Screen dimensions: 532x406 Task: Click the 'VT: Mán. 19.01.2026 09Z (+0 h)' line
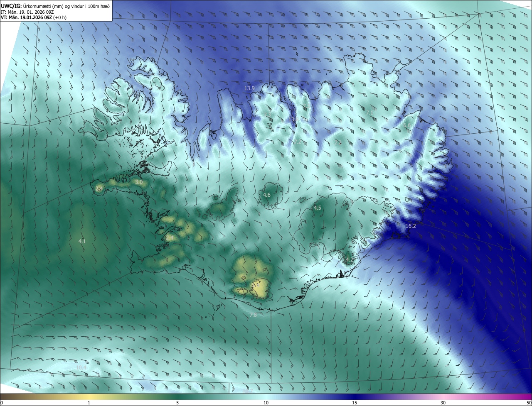[34, 17]
